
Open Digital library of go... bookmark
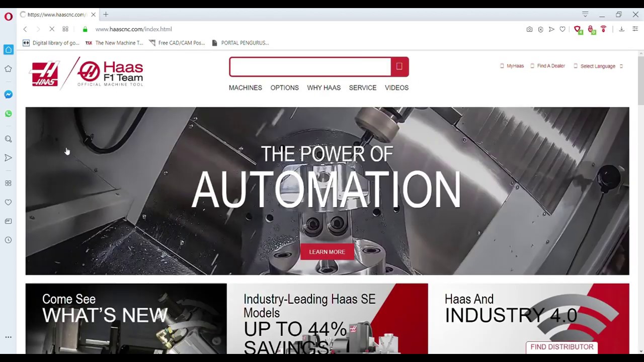51,43
